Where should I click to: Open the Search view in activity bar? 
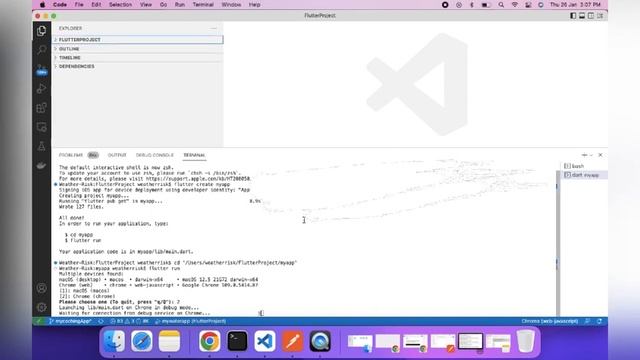(41, 50)
